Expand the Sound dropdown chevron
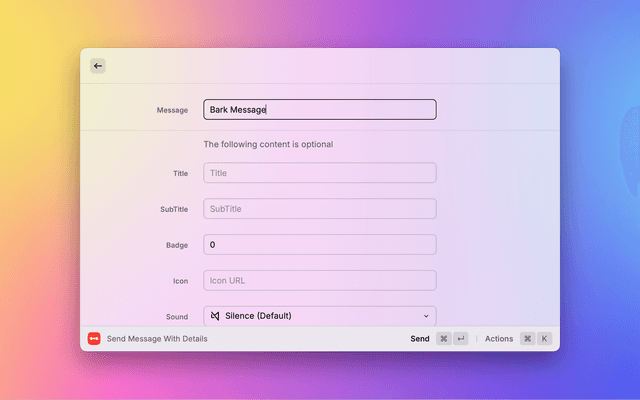 tap(427, 316)
